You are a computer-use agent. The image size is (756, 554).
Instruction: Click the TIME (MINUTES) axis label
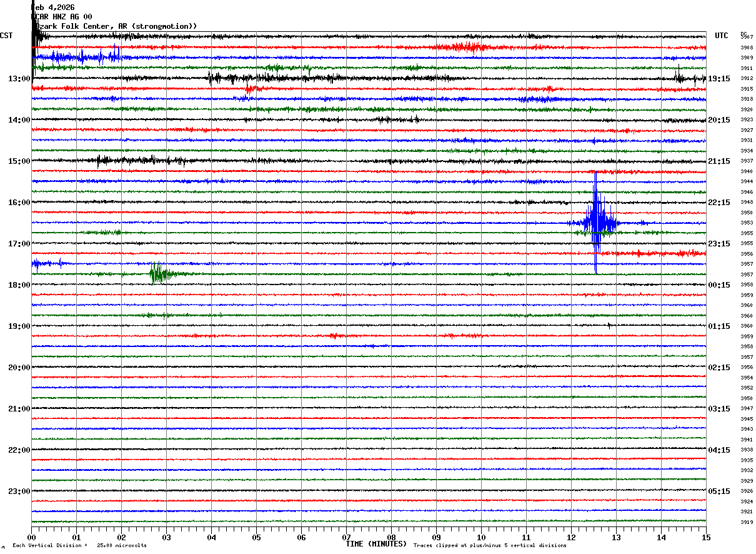[x=376, y=544]
